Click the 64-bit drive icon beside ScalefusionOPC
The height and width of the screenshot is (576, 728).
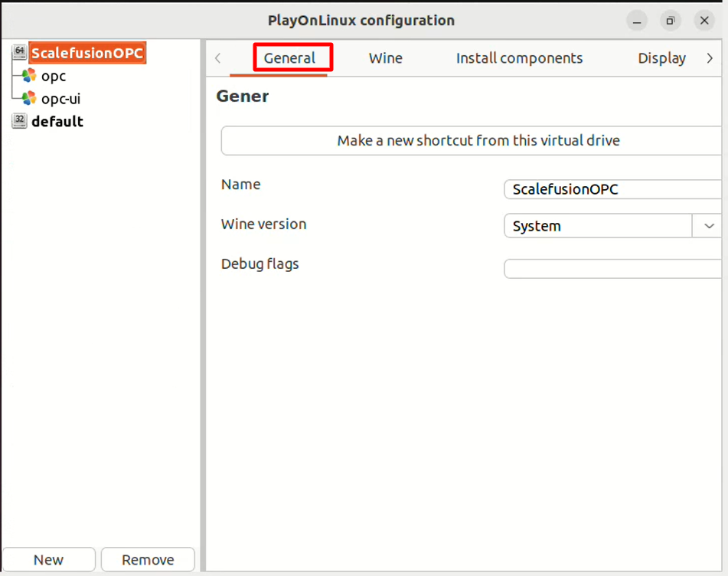19,52
